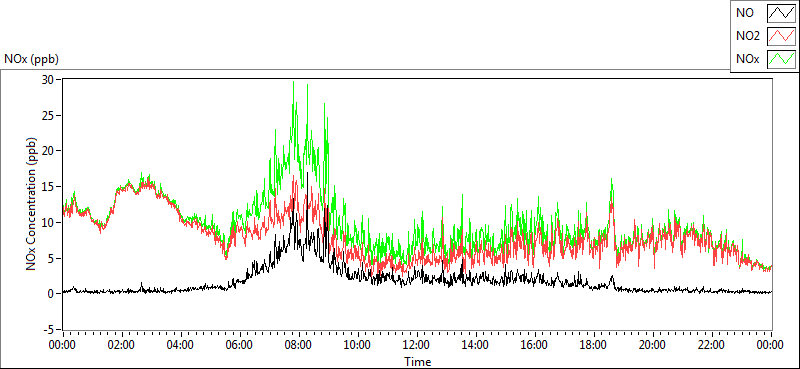Select the NOx legend label

click(748, 59)
